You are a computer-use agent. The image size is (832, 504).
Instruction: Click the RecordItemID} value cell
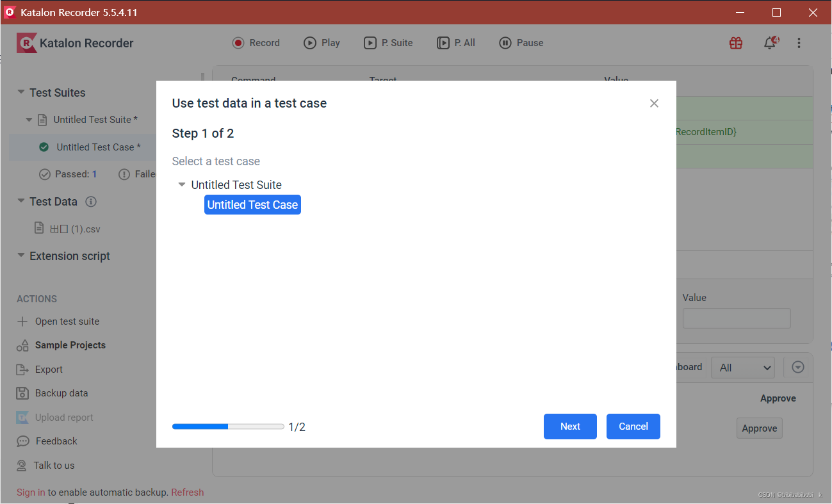706,132
